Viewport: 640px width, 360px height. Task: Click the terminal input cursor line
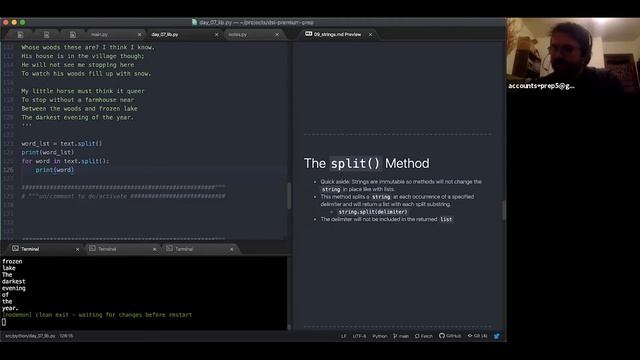tap(4, 322)
